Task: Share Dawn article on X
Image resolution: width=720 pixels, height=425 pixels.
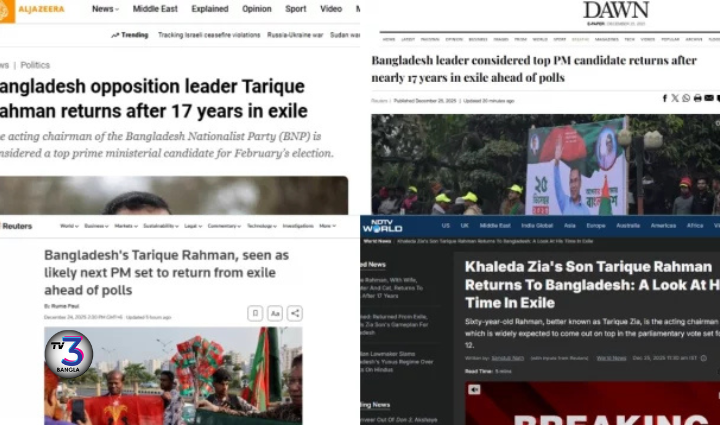Action: [675, 98]
